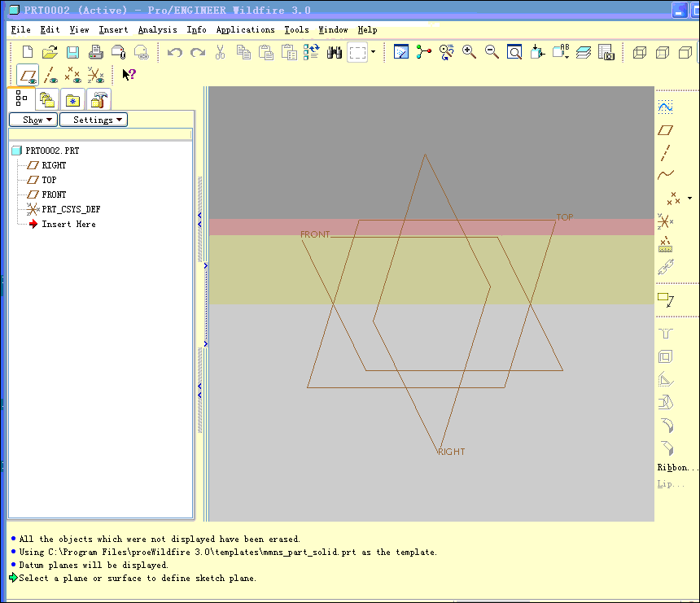Open an existing file with folder icon
The image size is (700, 603).
click(50, 52)
